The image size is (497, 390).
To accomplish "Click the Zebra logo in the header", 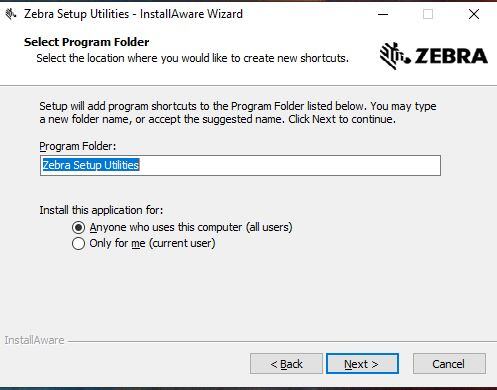I will [x=434, y=56].
